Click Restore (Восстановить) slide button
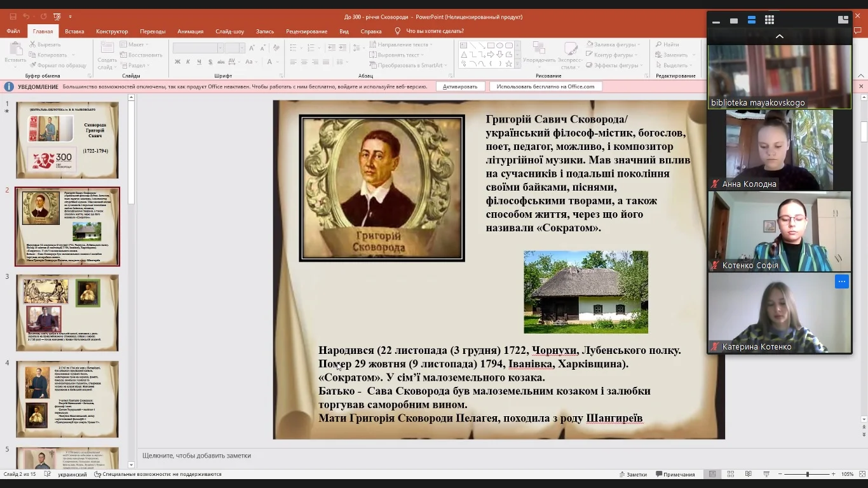This screenshot has height=488, width=868. coord(141,55)
